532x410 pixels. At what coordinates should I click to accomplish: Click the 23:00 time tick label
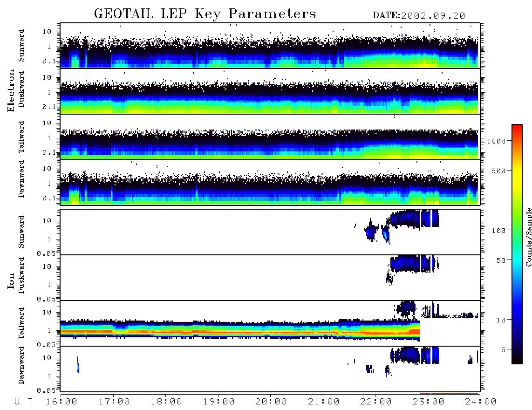429,402
